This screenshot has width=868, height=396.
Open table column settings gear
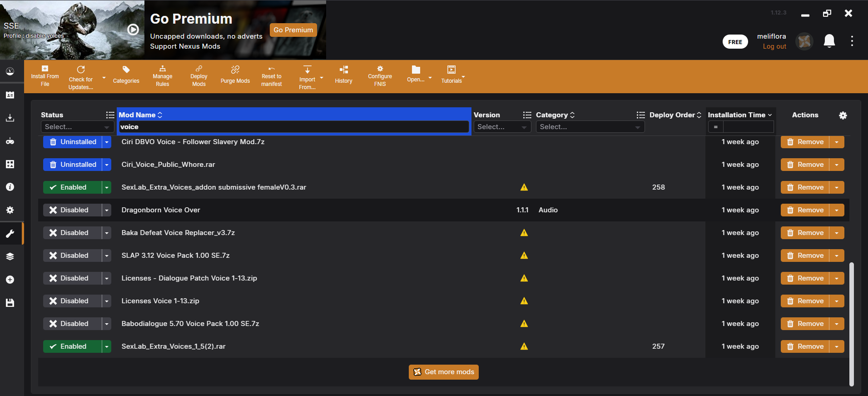pyautogui.click(x=843, y=115)
